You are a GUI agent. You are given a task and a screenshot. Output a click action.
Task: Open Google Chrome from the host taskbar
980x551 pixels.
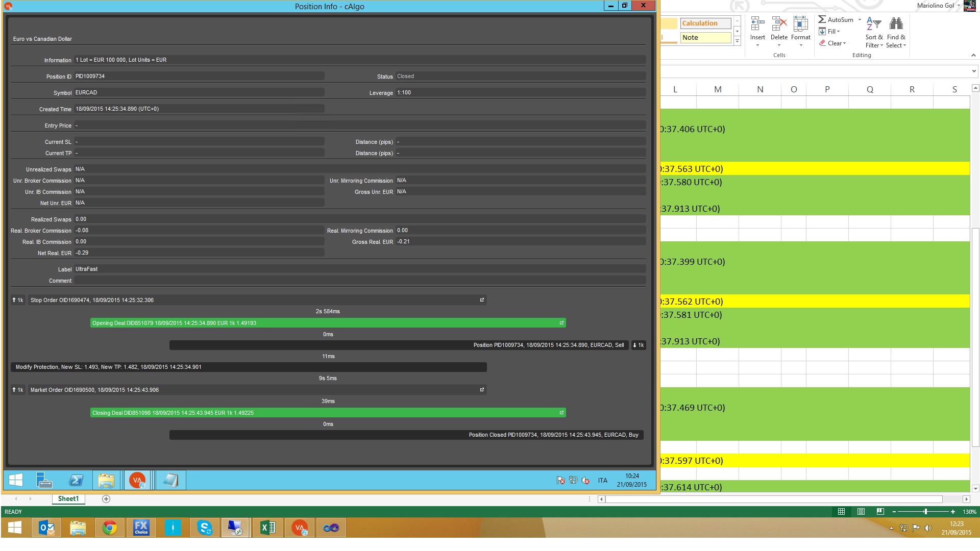click(109, 528)
